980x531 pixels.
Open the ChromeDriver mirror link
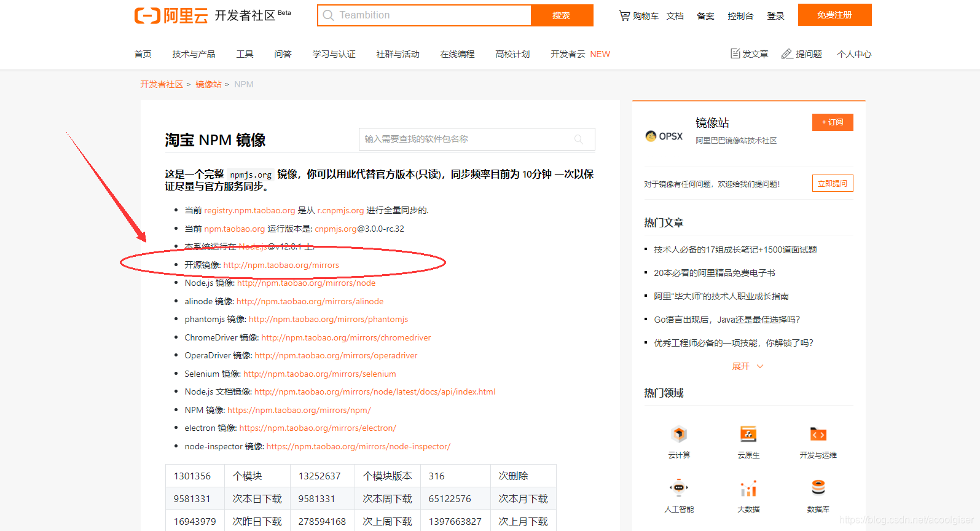(x=346, y=337)
